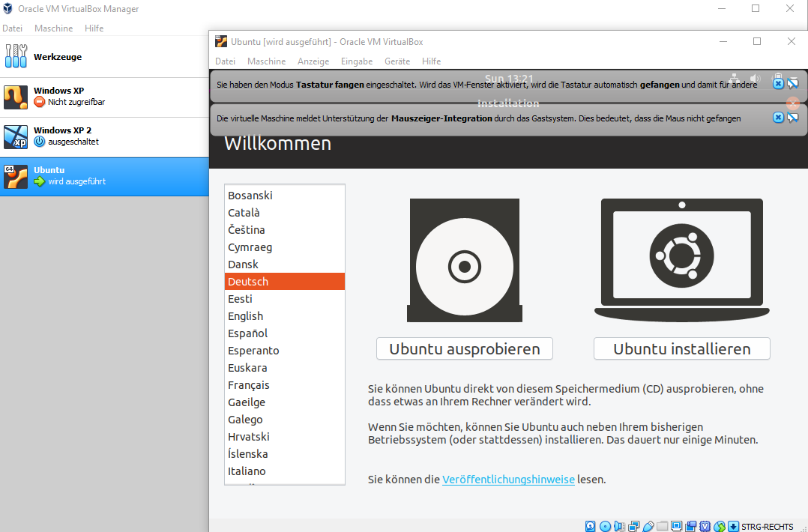Screen dimensions: 808x532
Task: Suppress future Mauszeiger-Integration messages
Action: 792,118
